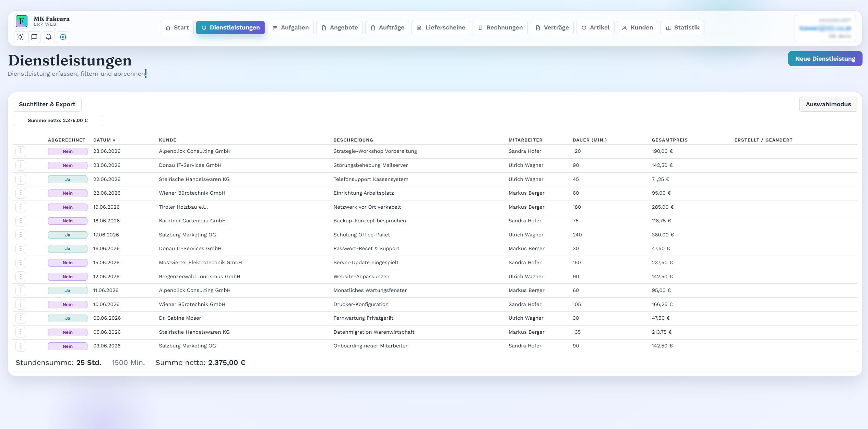Select customer Kärntner Gartenbau GmbH cell
The image size is (868, 429).
coord(192,221)
